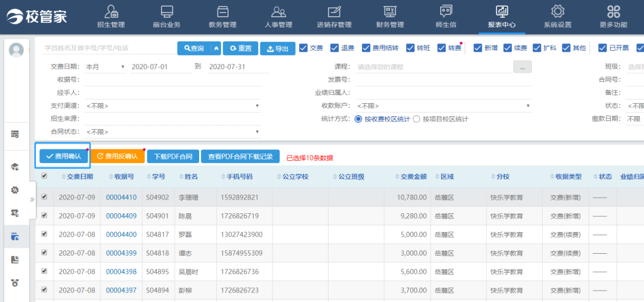Select 按项目校区统计 radio option

(417, 119)
